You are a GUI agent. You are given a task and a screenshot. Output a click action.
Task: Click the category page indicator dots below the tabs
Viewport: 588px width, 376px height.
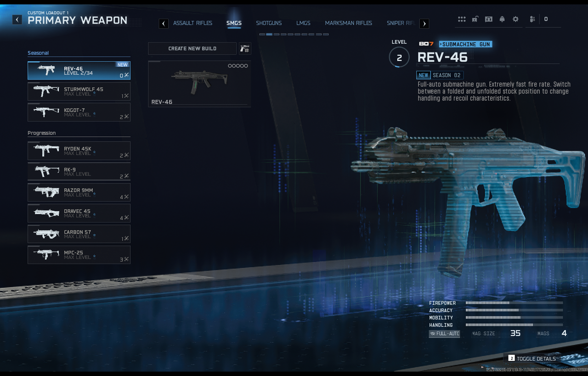click(x=294, y=34)
